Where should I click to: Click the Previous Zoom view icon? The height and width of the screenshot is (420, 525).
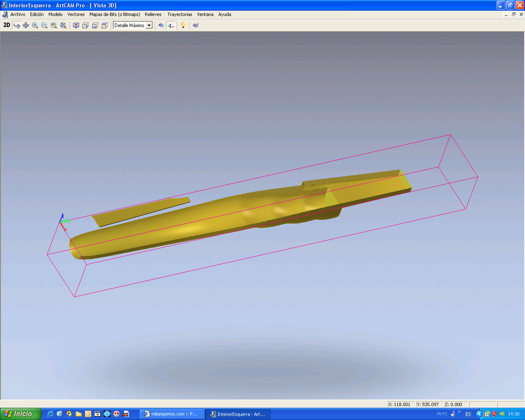pyautogui.click(x=54, y=25)
